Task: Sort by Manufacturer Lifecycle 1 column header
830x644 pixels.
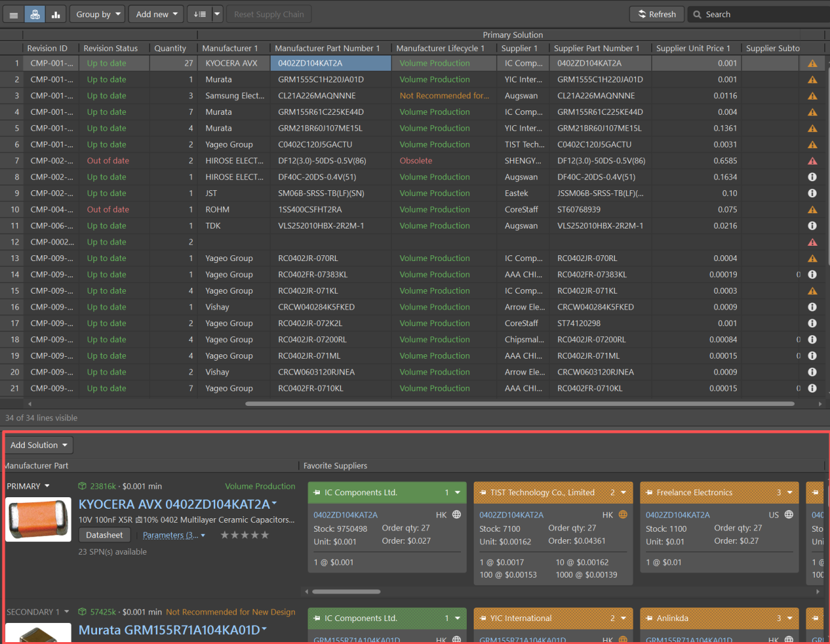Action: pyautogui.click(x=440, y=48)
